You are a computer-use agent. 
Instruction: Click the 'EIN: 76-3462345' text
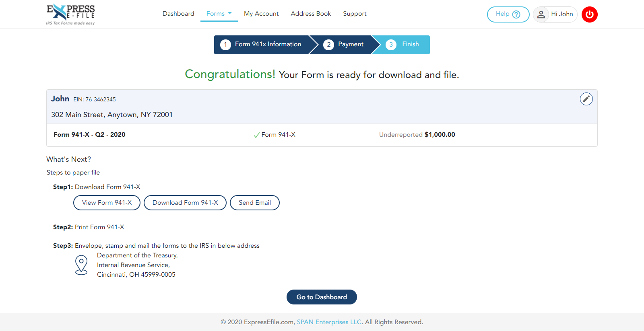coord(95,99)
